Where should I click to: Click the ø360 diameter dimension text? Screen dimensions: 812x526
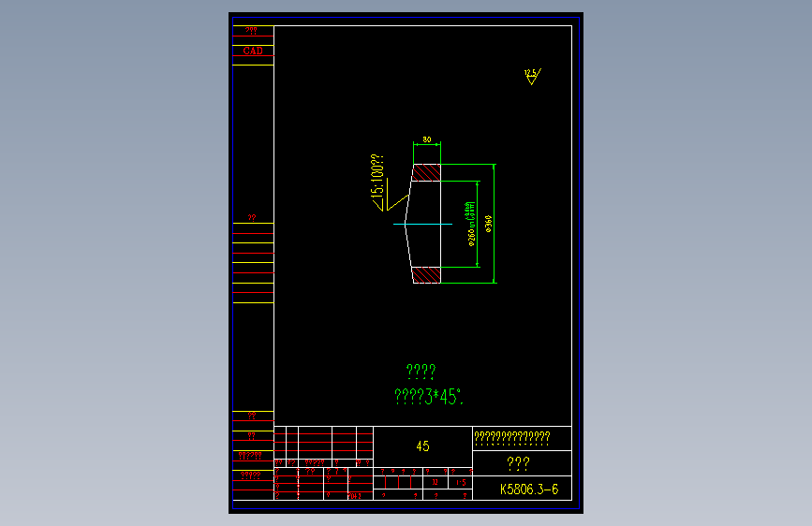[488, 224]
